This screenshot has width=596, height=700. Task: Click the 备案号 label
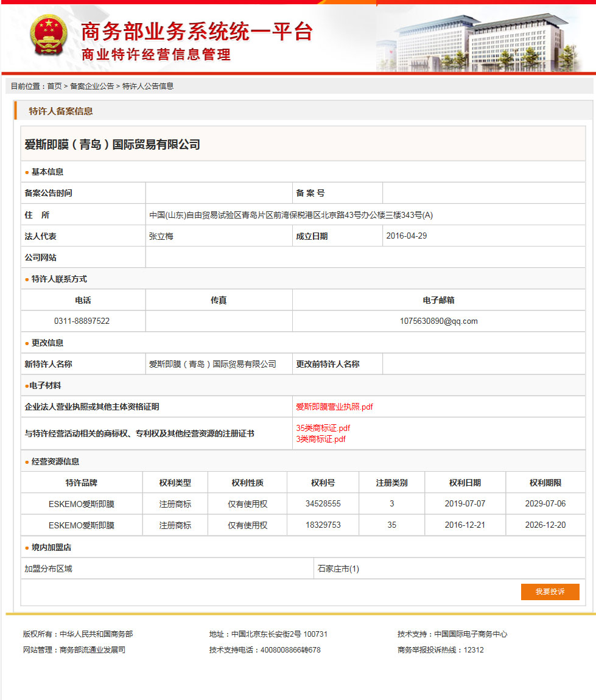click(310, 194)
